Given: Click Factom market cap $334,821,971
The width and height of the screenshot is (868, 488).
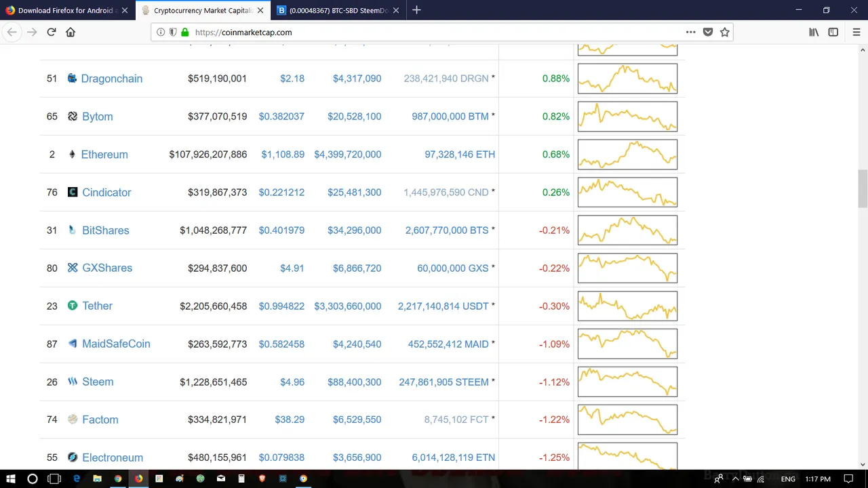Looking at the screenshot, I should coord(217,420).
